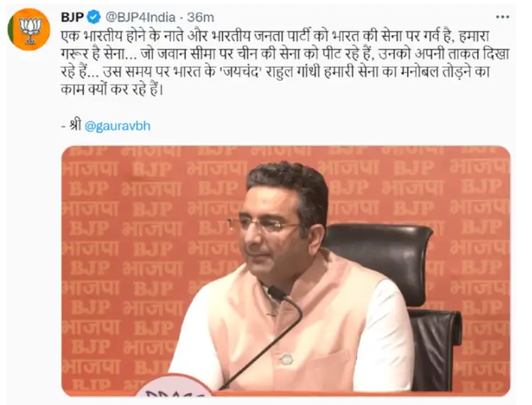Click the speaker's eyeglasses in the photo
Viewport: 532px width, 405px height.
[263, 224]
